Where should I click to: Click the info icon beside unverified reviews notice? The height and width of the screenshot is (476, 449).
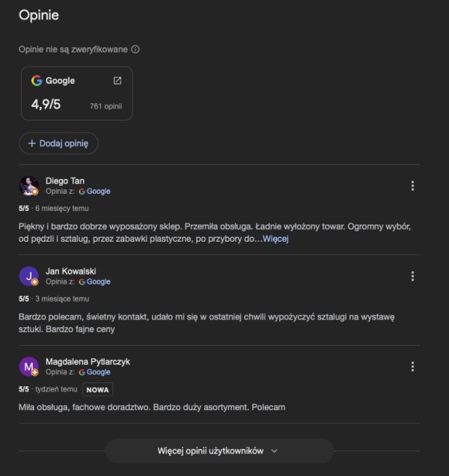click(135, 49)
